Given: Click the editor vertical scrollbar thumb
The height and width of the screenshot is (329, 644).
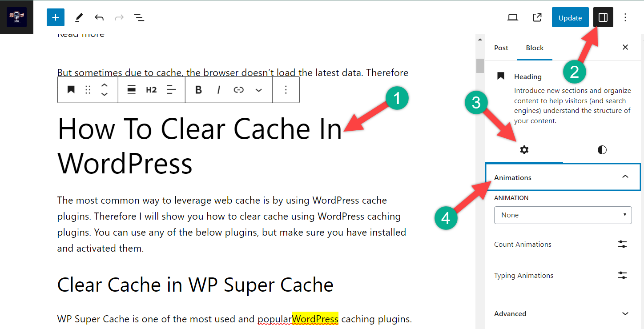Looking at the screenshot, I should pos(480,65).
